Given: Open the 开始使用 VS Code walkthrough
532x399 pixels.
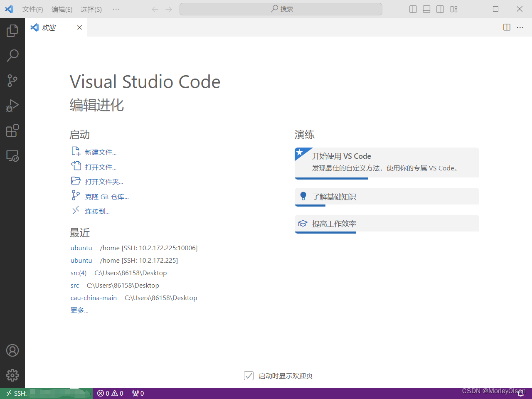Looking at the screenshot, I should [387, 163].
